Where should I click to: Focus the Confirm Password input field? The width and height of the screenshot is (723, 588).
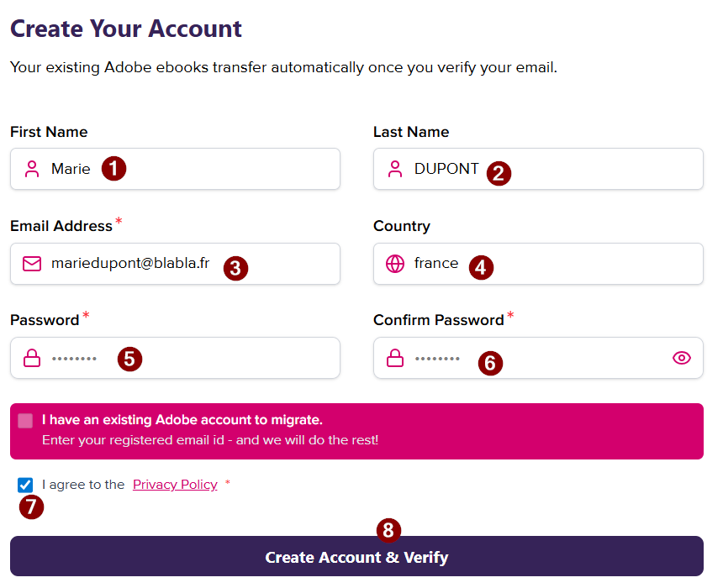[539, 358]
